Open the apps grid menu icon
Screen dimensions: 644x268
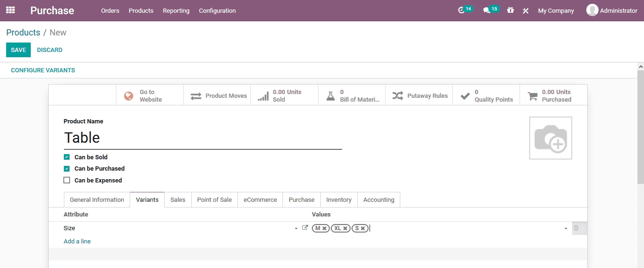pos(10,10)
